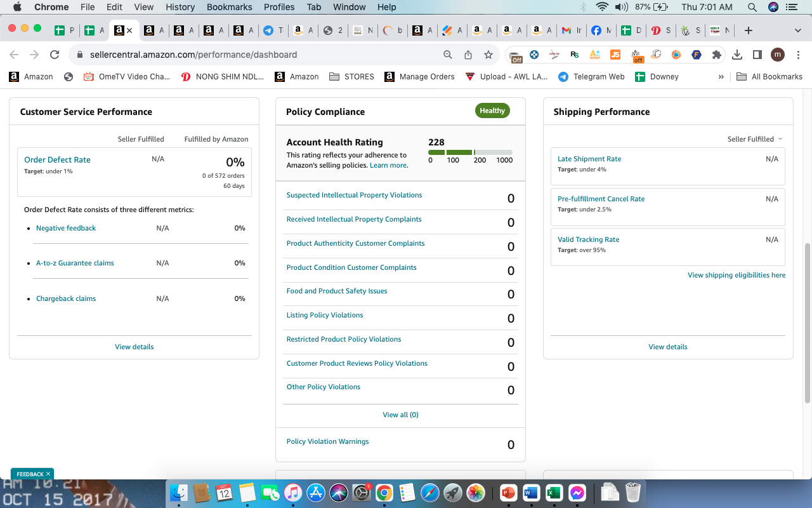Viewport: 812px width, 508px height.
Task: Open Product Authenticity Customer Complaints
Action: tap(355, 243)
